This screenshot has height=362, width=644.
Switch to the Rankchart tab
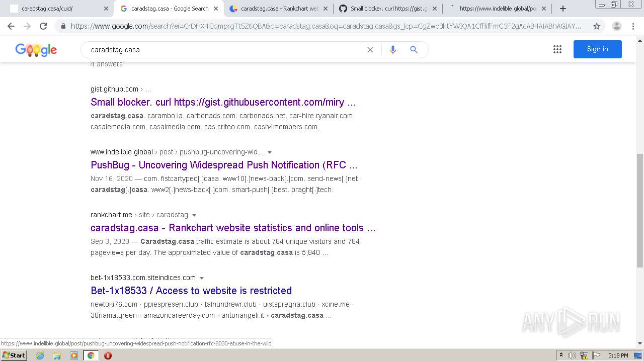(279, 9)
